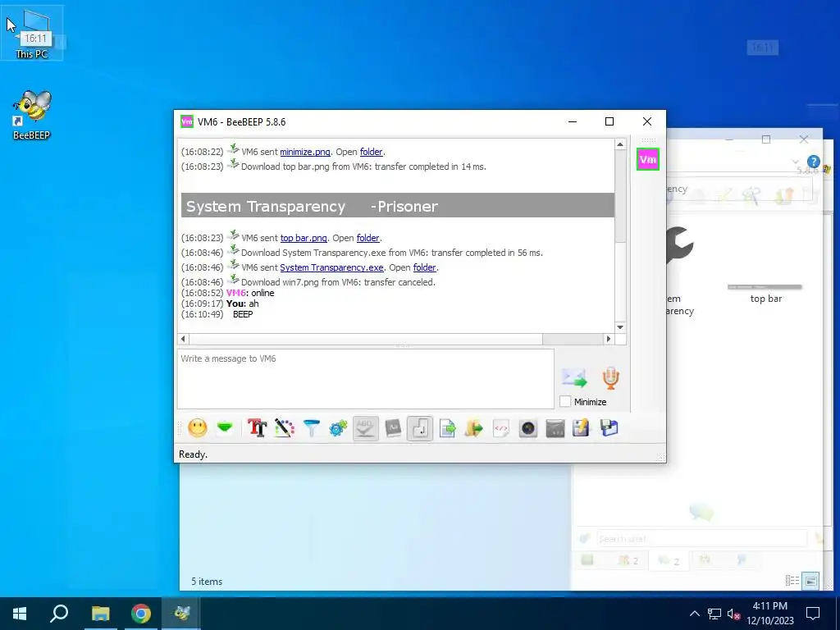Open the notification center icon
Image resolution: width=840 pixels, height=630 pixels.
pyautogui.click(x=813, y=614)
